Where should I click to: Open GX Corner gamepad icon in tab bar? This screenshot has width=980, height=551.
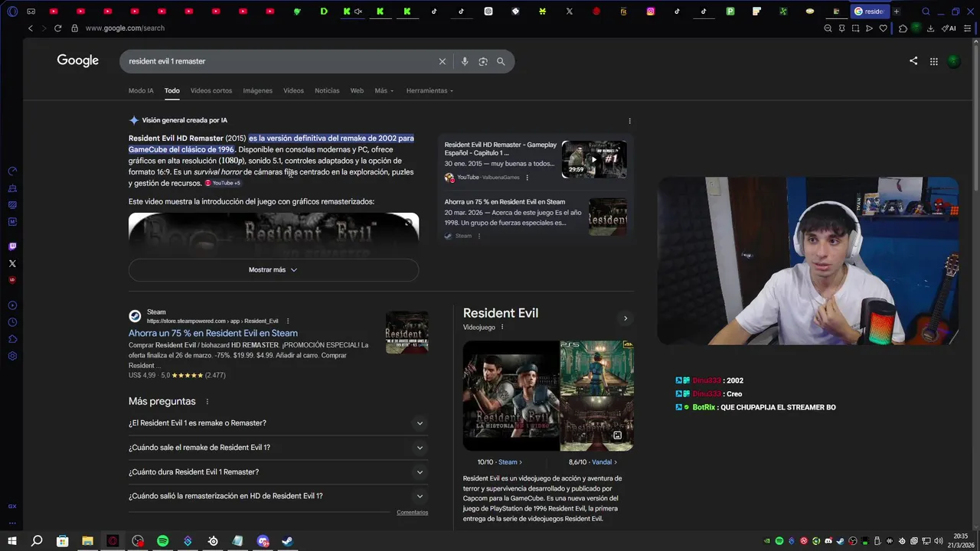coord(31,11)
